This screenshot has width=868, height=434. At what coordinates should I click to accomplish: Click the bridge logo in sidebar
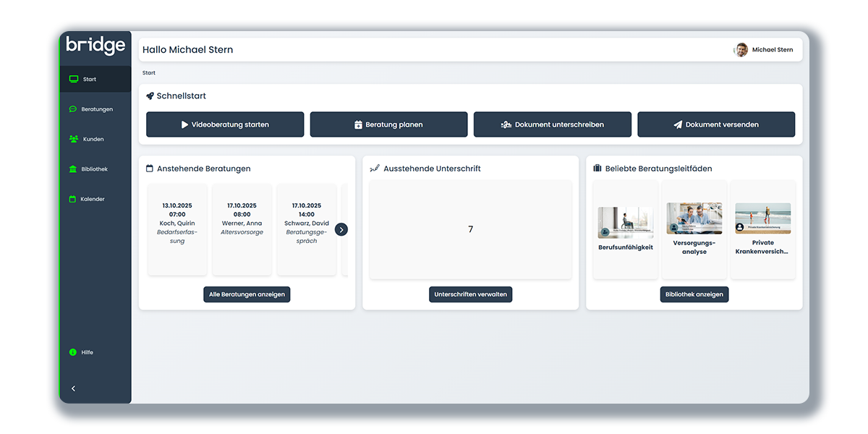point(95,46)
